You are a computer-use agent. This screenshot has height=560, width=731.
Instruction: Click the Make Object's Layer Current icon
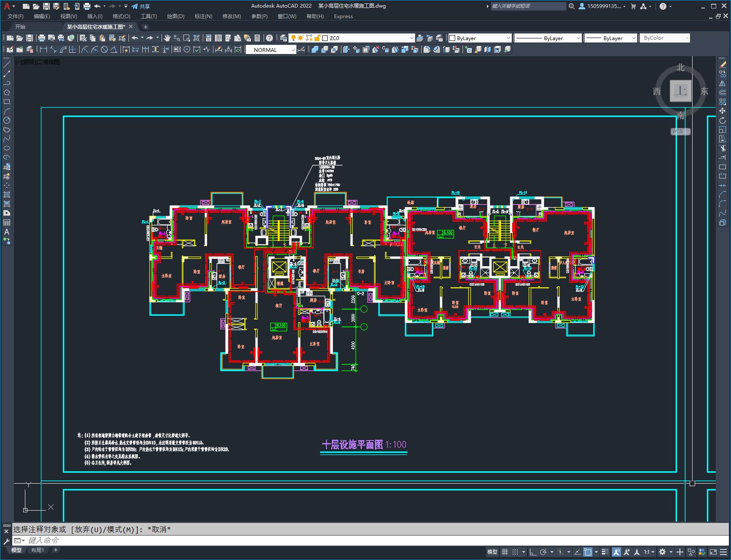pyautogui.click(x=420, y=38)
